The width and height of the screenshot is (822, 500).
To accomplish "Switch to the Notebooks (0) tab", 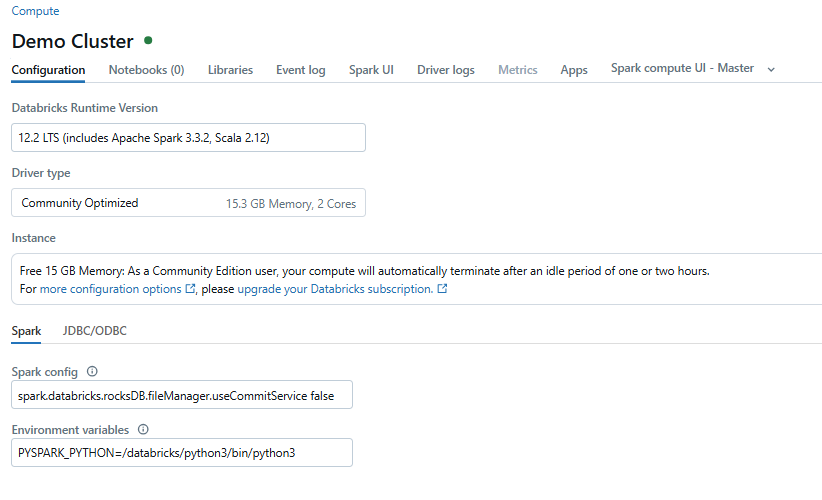I will coord(146,70).
